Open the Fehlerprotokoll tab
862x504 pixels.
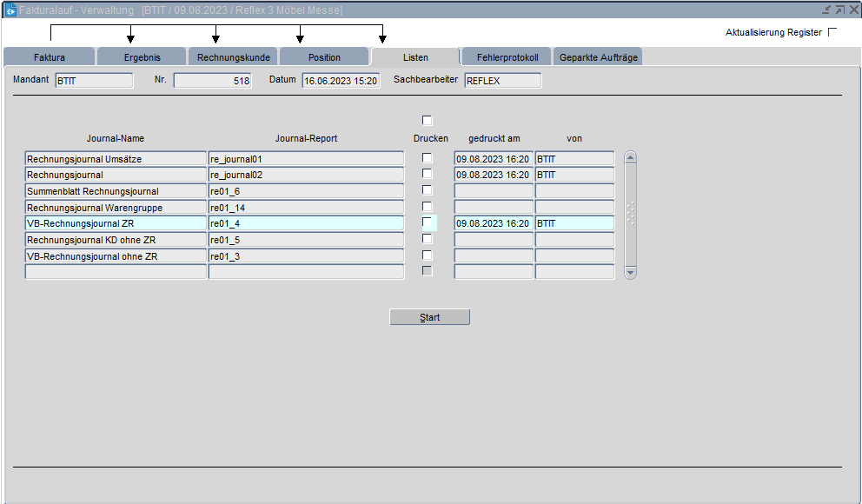(507, 57)
